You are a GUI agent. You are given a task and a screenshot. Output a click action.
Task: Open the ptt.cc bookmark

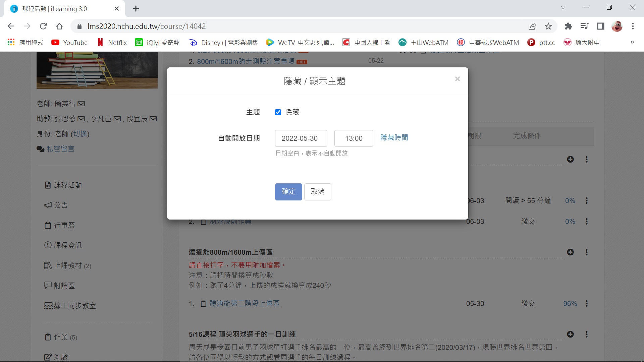tap(541, 43)
